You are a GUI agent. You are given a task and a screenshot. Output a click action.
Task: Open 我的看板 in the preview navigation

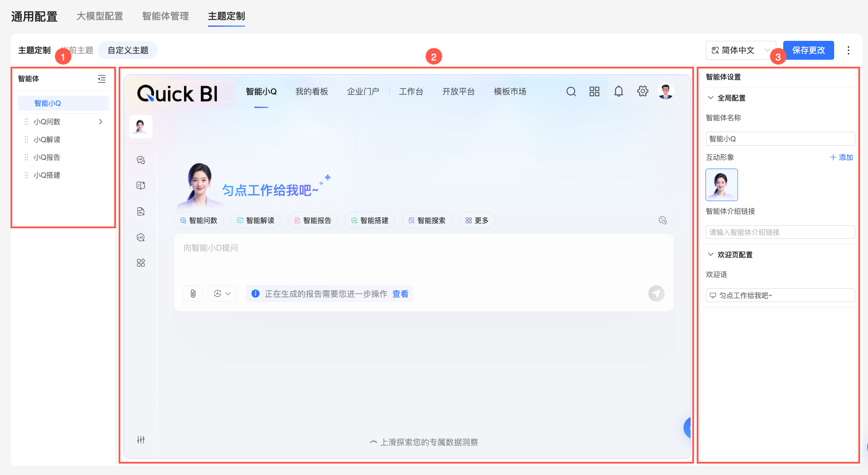tap(312, 91)
